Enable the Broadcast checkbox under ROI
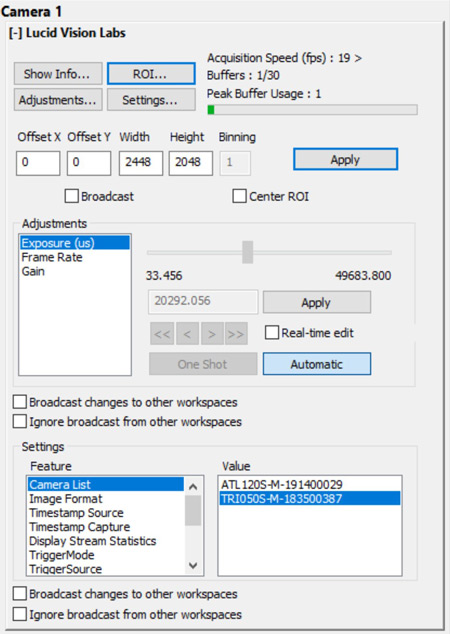The height and width of the screenshot is (634, 450). point(72,196)
